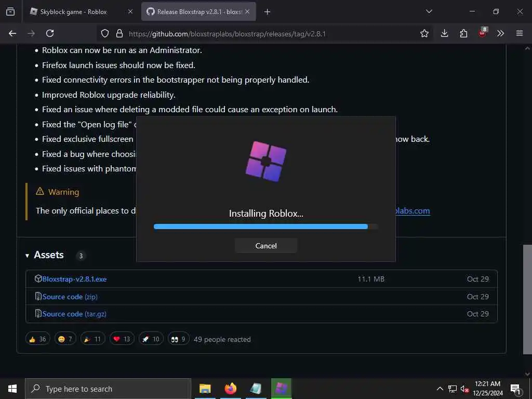Switch to Skyblock game - Roblox tab

[x=75, y=12]
